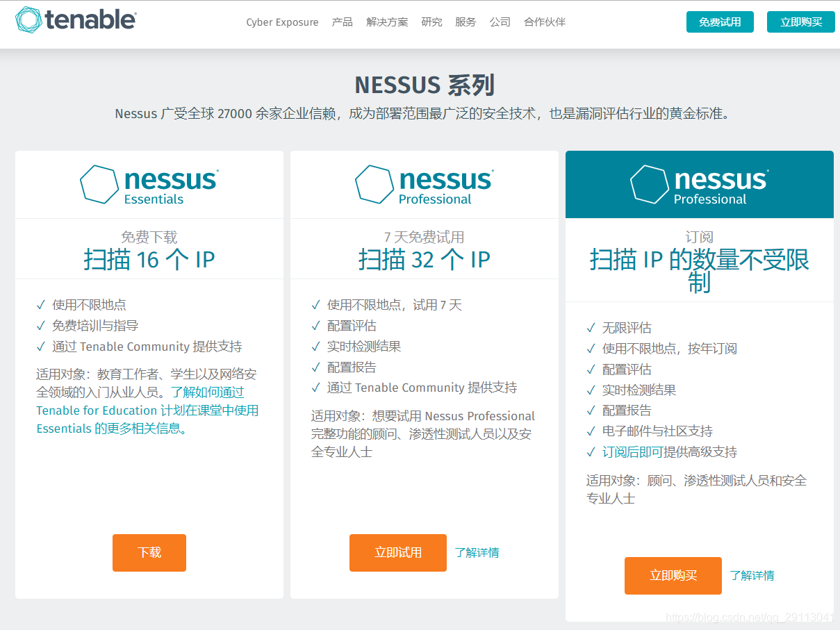Click the NESSUS 系列 heading
840x630 pixels.
(425, 85)
